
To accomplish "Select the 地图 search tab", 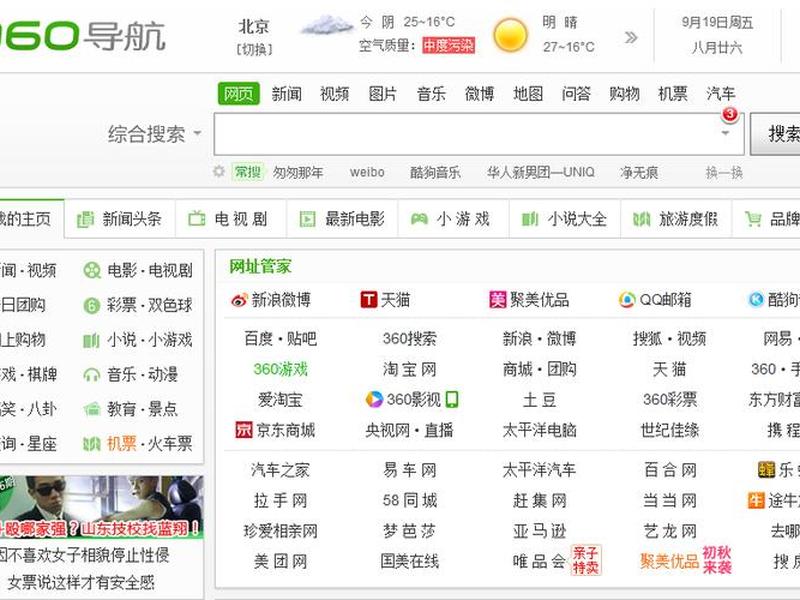I will (x=528, y=93).
